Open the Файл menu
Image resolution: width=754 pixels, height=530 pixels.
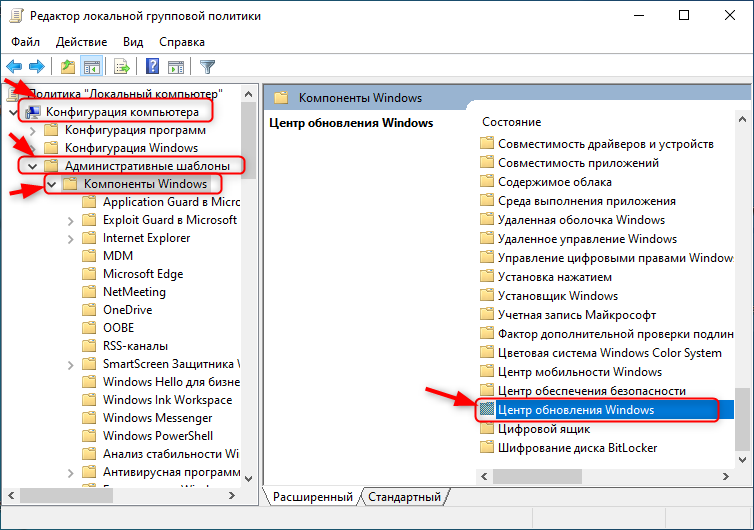25,42
